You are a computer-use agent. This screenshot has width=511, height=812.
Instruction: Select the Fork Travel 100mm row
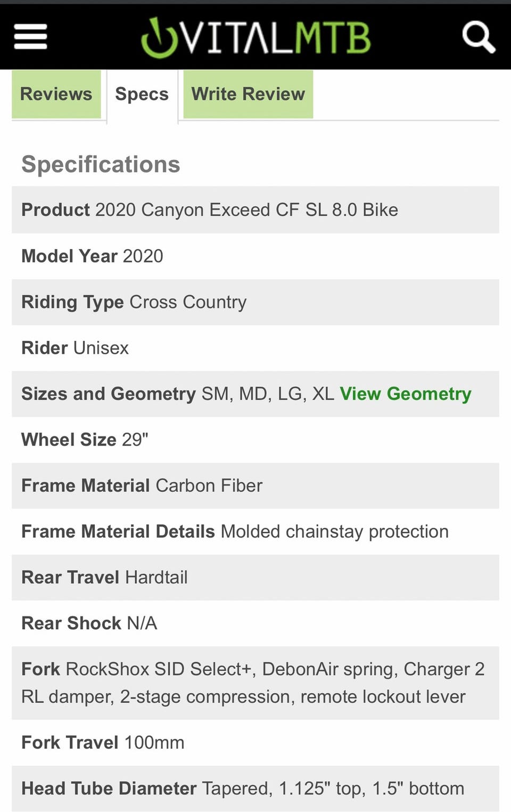click(256, 742)
